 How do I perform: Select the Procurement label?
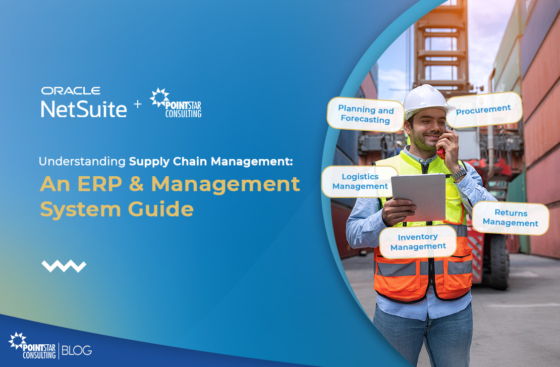pos(484,110)
